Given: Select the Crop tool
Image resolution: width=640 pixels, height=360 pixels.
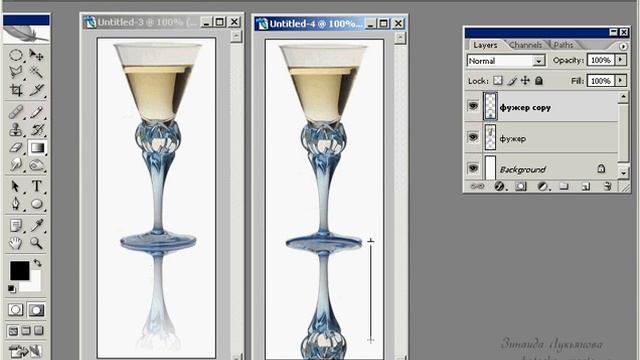Looking at the screenshot, I should (16, 90).
